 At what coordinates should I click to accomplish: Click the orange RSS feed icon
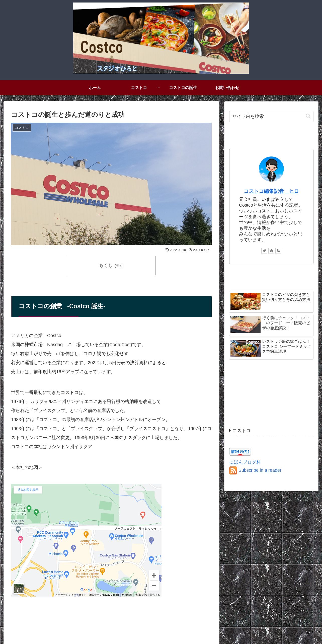pos(233,470)
